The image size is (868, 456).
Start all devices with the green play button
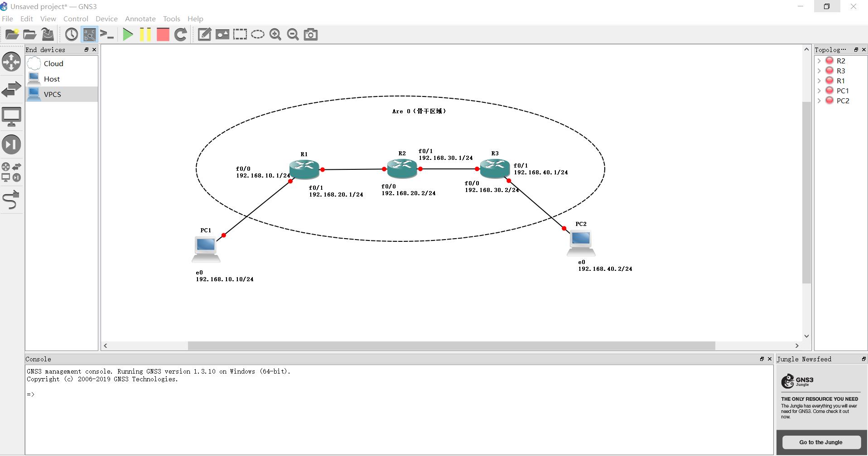pyautogui.click(x=128, y=34)
